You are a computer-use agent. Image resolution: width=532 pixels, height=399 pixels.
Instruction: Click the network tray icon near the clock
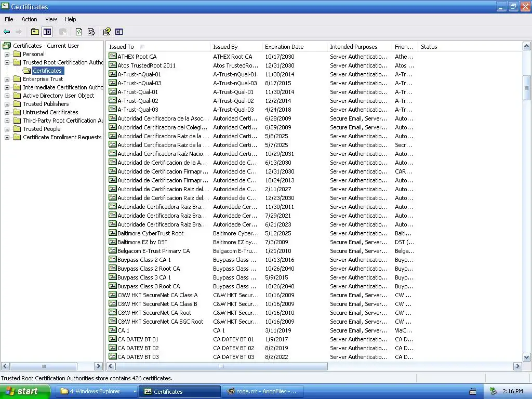494,391
